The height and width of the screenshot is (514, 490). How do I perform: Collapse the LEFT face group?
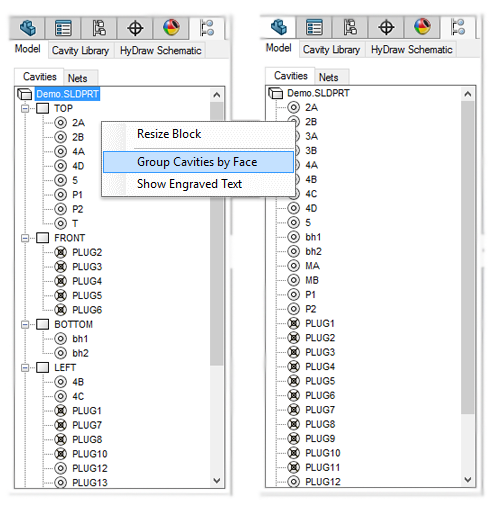[25, 368]
